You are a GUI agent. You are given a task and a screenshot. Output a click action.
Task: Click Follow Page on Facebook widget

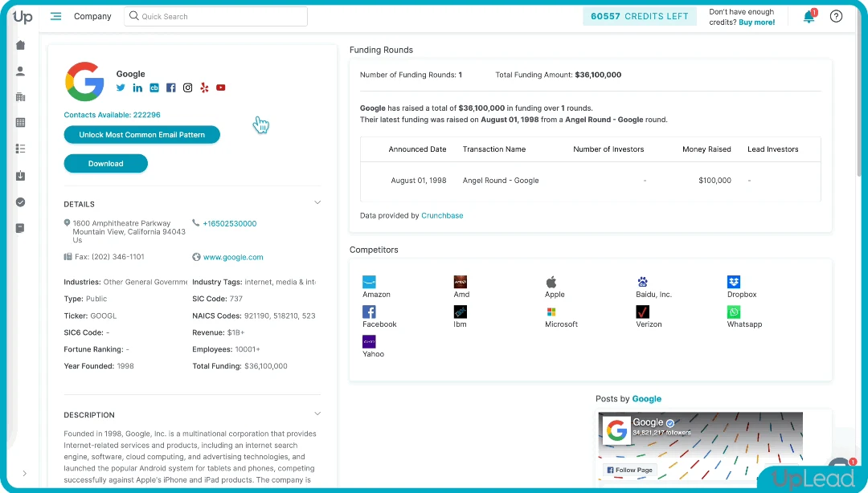coord(629,470)
